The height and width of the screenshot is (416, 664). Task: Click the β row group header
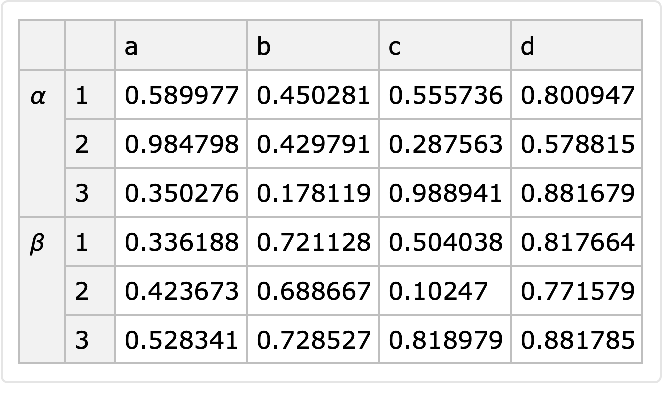point(40,243)
